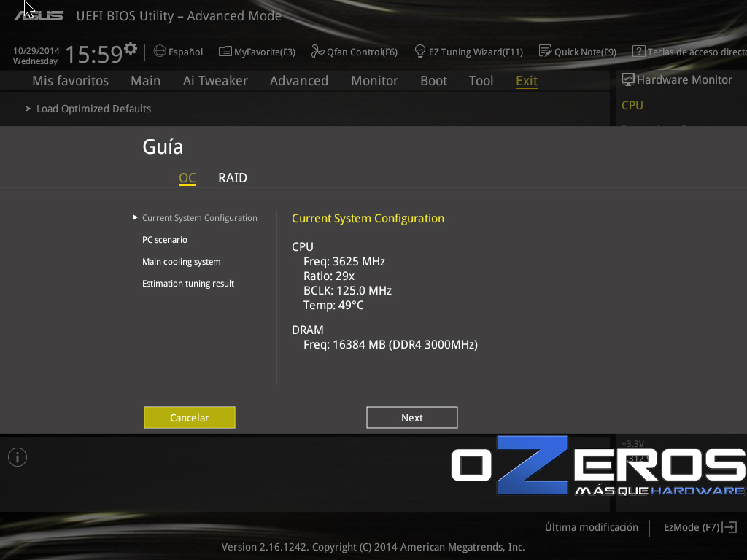Viewport: 747px width, 560px height.
Task: Go to the Advanced tab
Action: tap(299, 80)
